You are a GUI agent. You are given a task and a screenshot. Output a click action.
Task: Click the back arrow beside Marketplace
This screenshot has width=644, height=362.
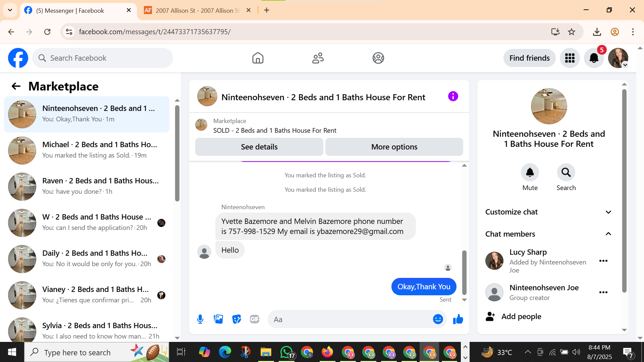tap(16, 86)
